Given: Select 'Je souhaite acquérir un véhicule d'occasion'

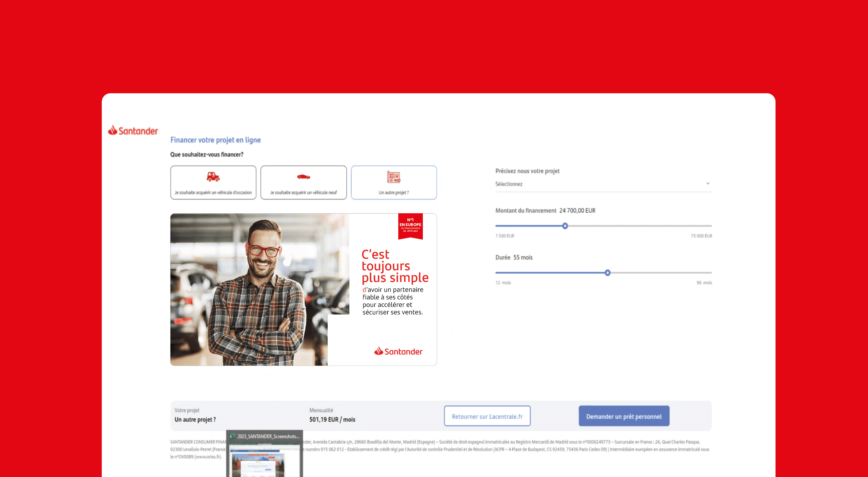Looking at the screenshot, I should point(213,192).
